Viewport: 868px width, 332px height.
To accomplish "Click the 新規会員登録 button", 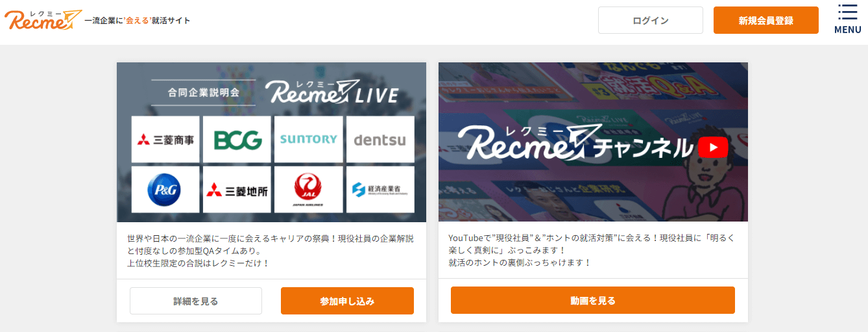I will tap(766, 20).
